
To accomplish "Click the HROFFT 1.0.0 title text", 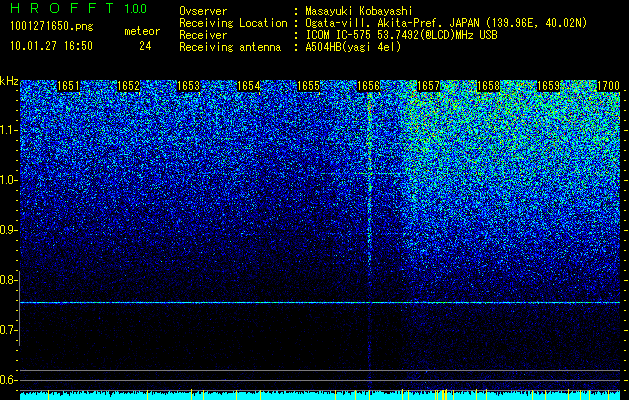I will point(78,8).
